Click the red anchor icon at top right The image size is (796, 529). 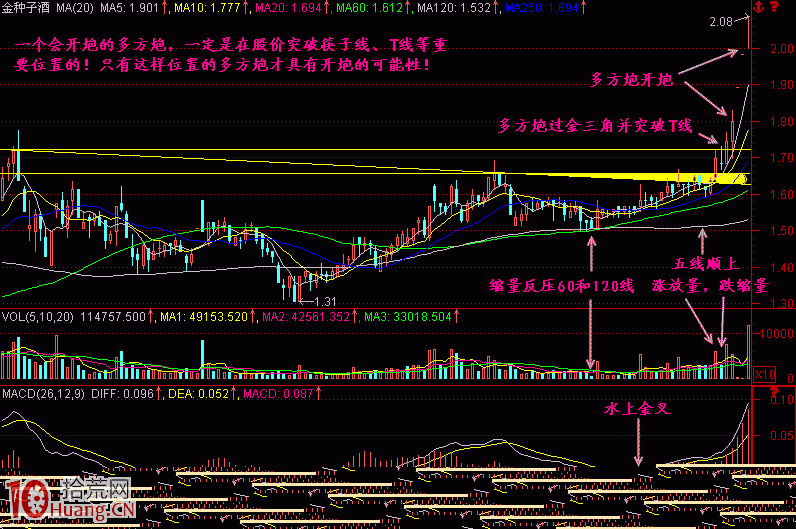759,7
